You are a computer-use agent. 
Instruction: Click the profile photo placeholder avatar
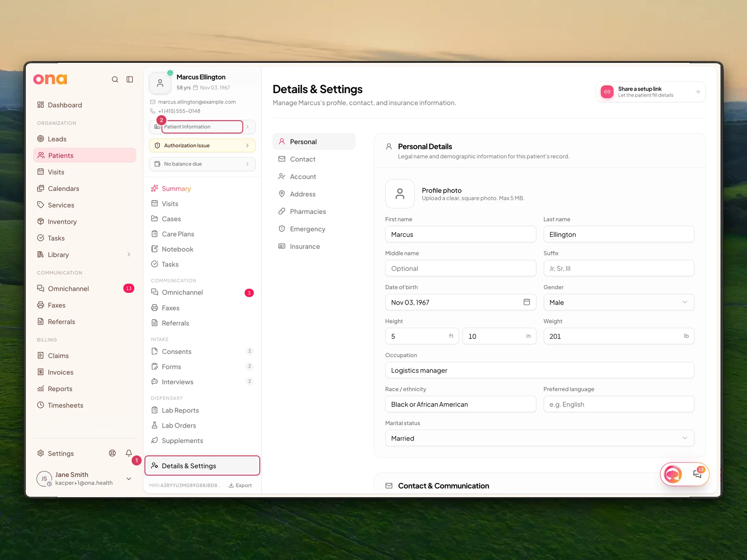point(400,194)
